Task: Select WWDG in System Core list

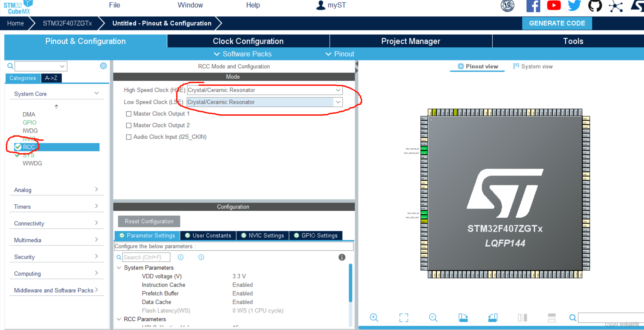Action: (32, 163)
